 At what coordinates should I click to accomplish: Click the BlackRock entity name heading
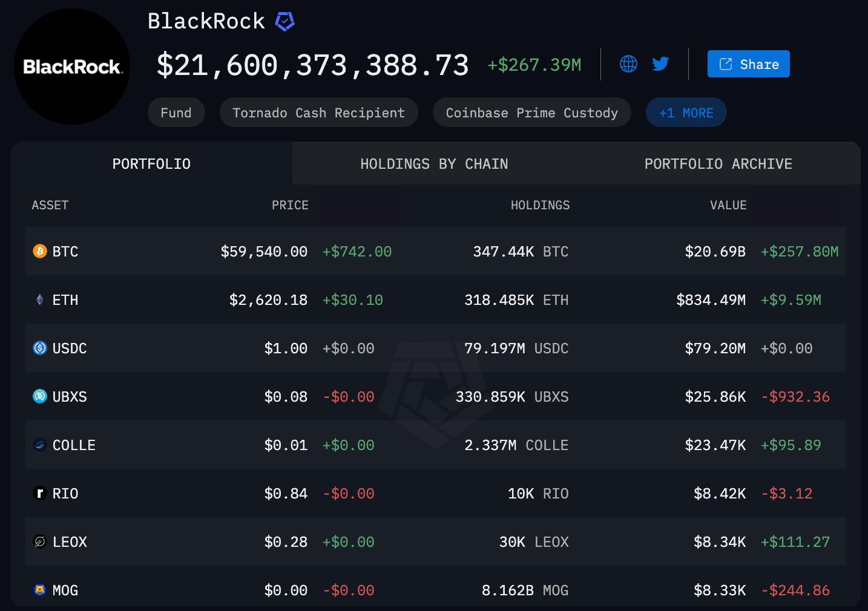tap(206, 21)
